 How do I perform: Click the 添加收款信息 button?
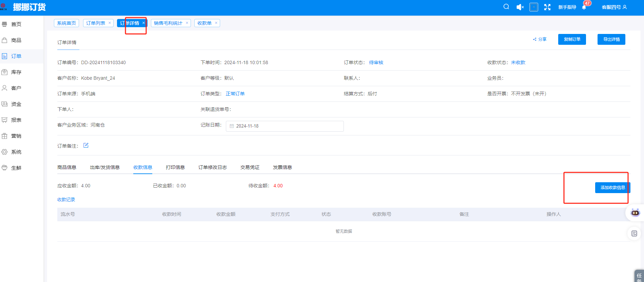(x=612, y=188)
